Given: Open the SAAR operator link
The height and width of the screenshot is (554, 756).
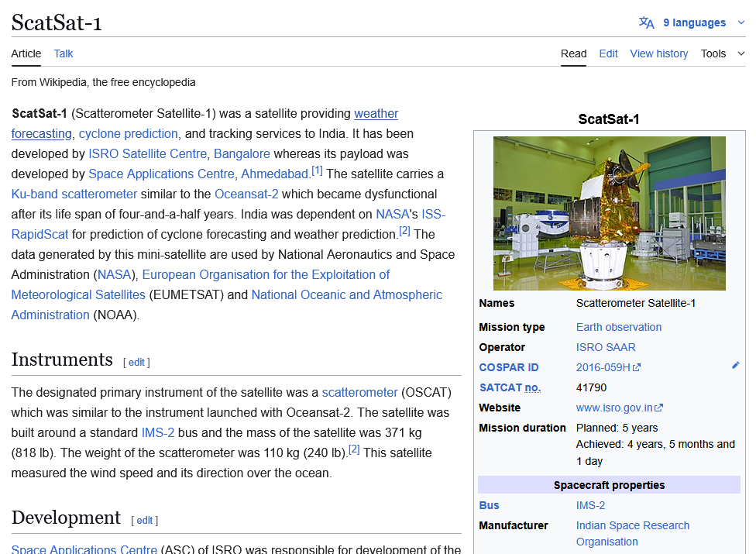Looking at the screenshot, I should tap(621, 348).
